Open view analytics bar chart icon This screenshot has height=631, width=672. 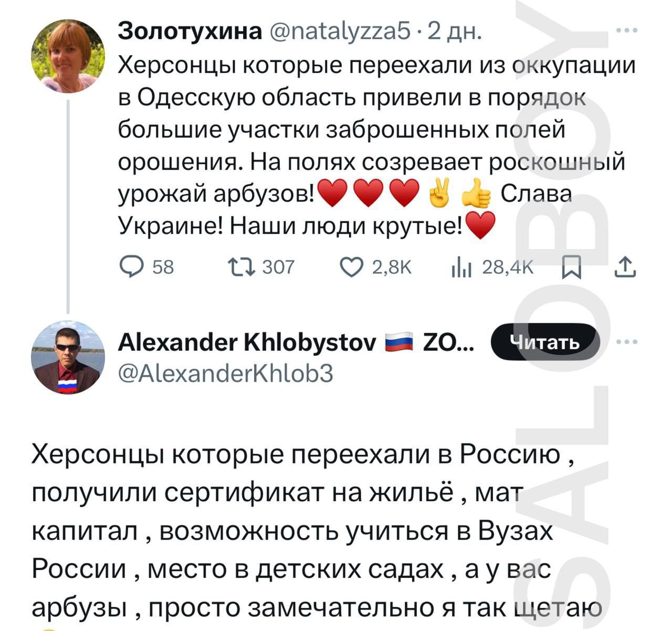(461, 268)
